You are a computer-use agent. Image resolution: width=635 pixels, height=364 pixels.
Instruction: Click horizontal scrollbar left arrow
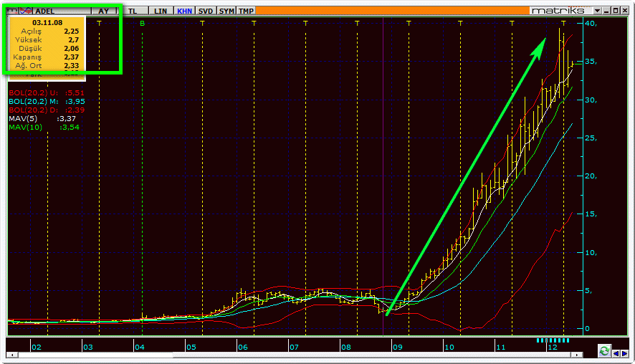12,355
